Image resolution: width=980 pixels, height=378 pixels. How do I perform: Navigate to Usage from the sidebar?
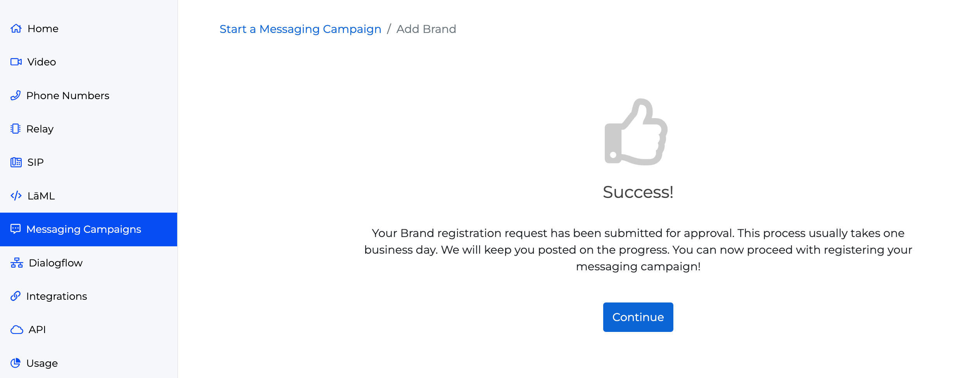point(41,363)
